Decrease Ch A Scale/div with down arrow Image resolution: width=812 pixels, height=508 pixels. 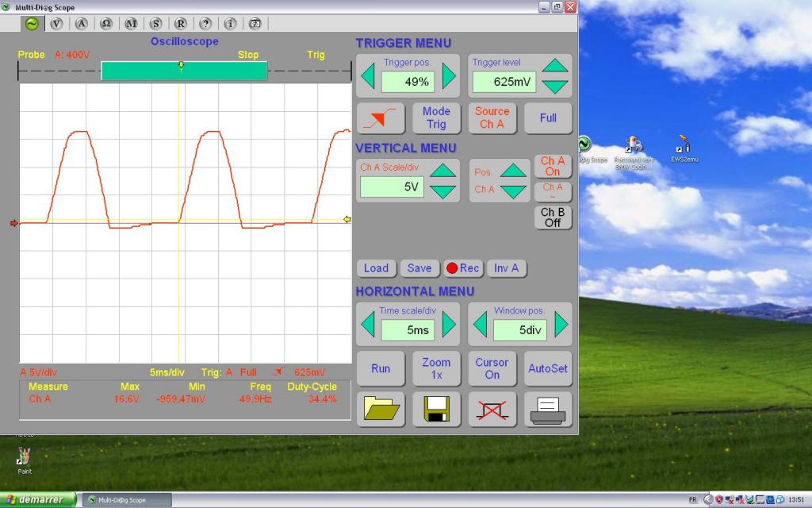(x=443, y=192)
